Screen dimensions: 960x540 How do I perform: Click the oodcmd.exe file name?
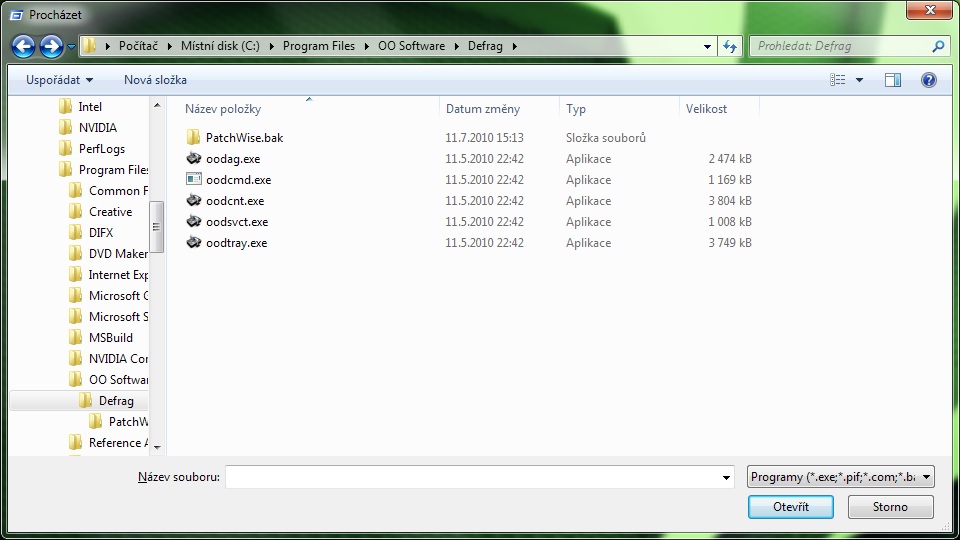click(239, 180)
